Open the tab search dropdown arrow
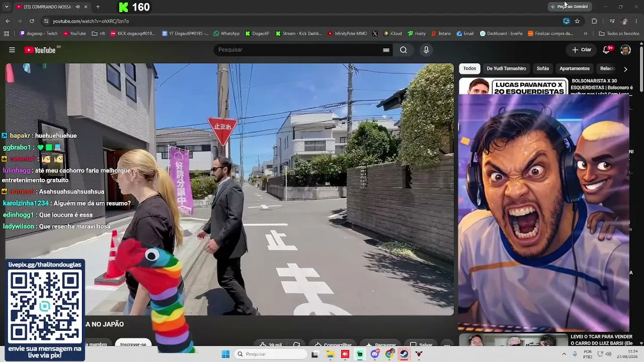Image resolution: width=644 pixels, height=362 pixels. click(7, 7)
